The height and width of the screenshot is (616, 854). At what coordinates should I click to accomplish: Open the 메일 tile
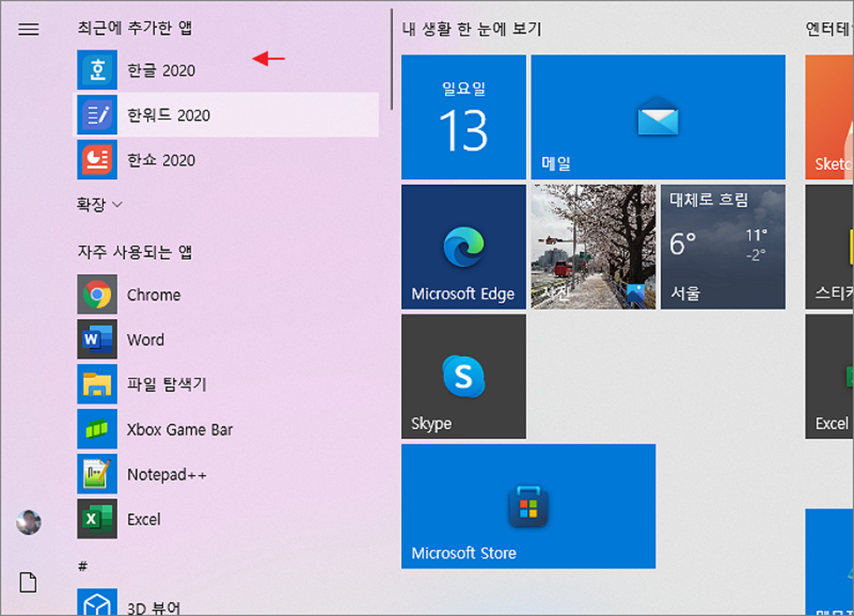click(x=658, y=117)
